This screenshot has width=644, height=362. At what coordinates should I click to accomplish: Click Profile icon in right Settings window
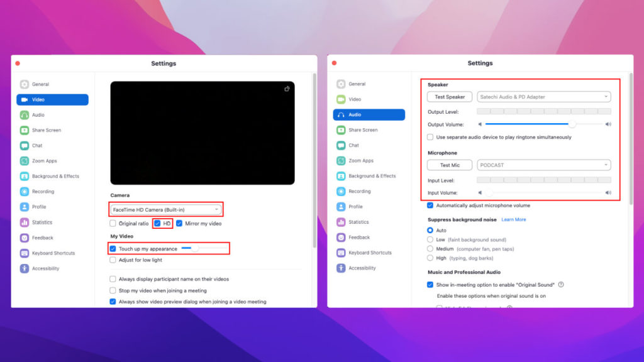[x=341, y=206]
